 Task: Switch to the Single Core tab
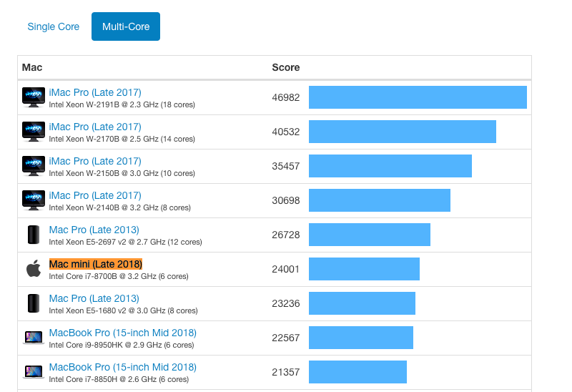[53, 26]
